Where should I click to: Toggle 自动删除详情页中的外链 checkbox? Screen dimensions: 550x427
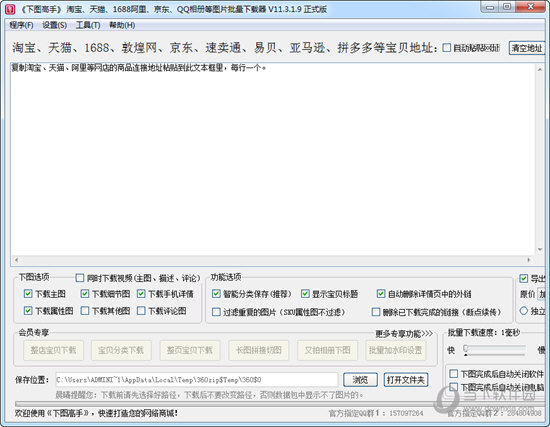(x=381, y=294)
